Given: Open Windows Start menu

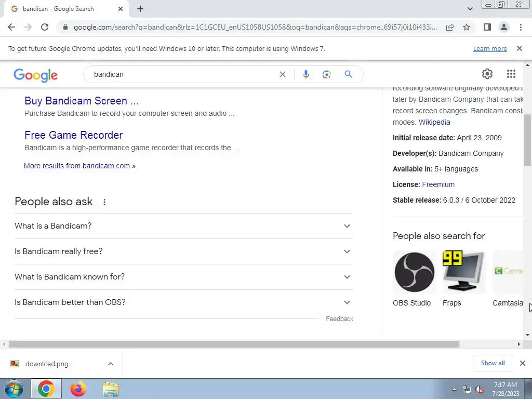Looking at the screenshot, I should 13,389.
